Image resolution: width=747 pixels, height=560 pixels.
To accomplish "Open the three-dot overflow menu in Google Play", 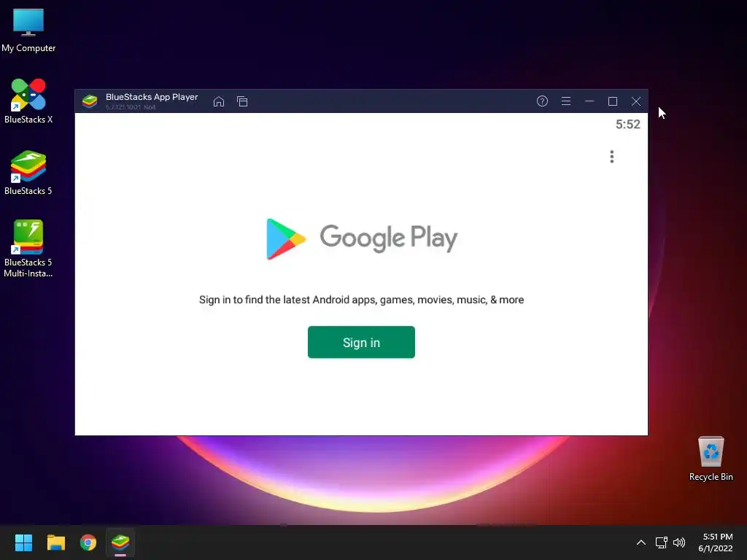I will [x=612, y=157].
